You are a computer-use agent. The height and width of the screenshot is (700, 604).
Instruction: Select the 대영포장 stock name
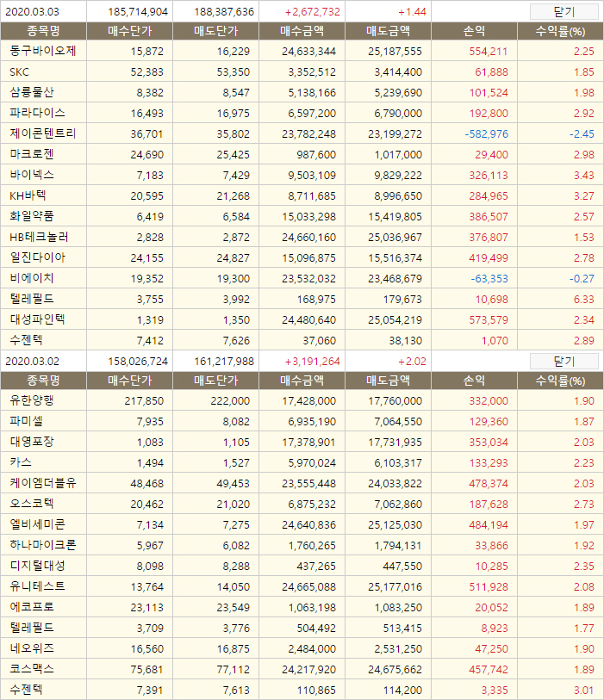click(x=32, y=442)
